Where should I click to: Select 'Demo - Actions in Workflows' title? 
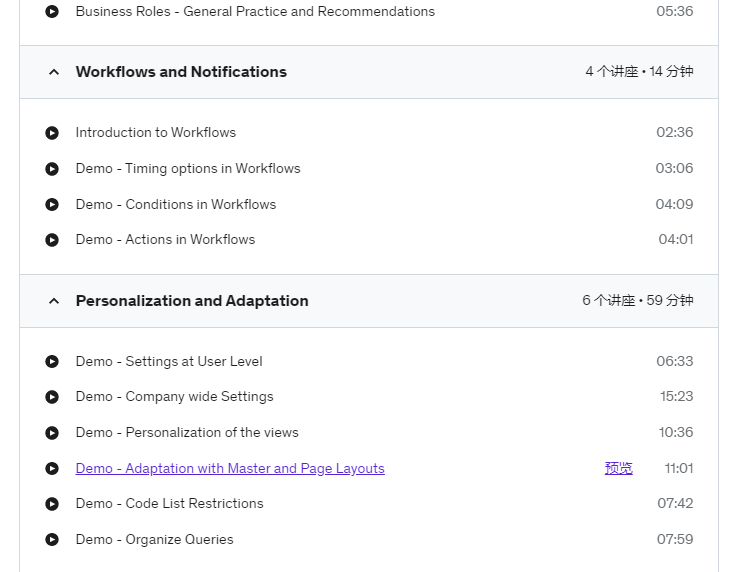click(165, 239)
